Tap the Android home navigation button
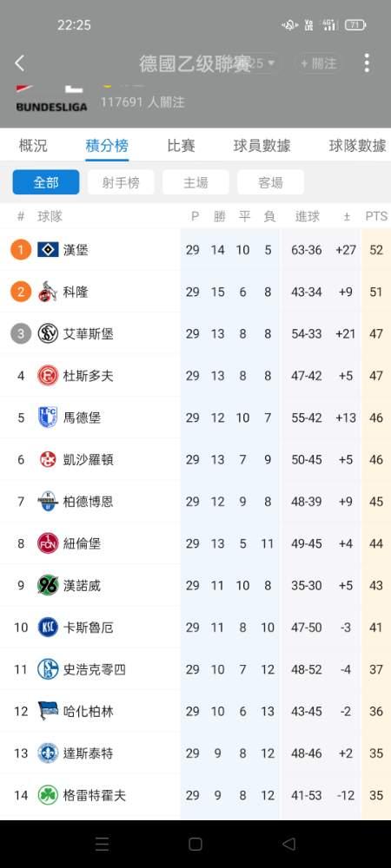 pyautogui.click(x=195, y=844)
